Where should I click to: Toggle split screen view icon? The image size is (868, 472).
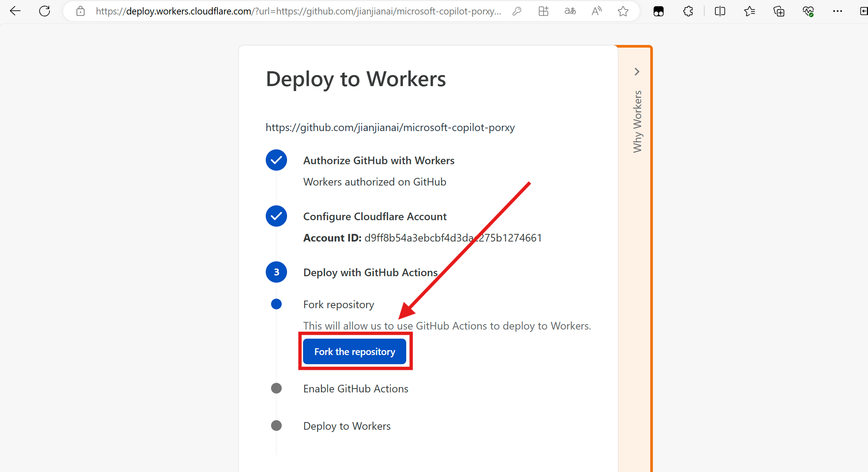720,11
